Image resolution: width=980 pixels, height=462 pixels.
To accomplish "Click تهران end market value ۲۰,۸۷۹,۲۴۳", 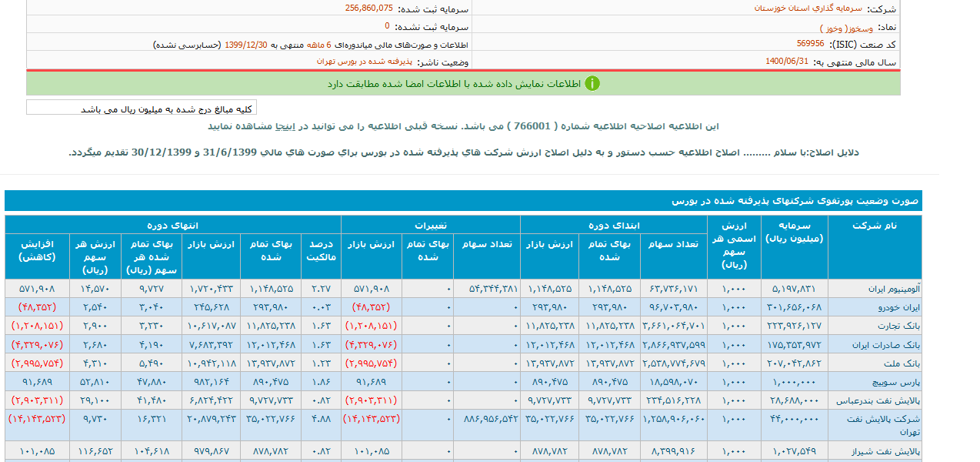I will [212, 419].
